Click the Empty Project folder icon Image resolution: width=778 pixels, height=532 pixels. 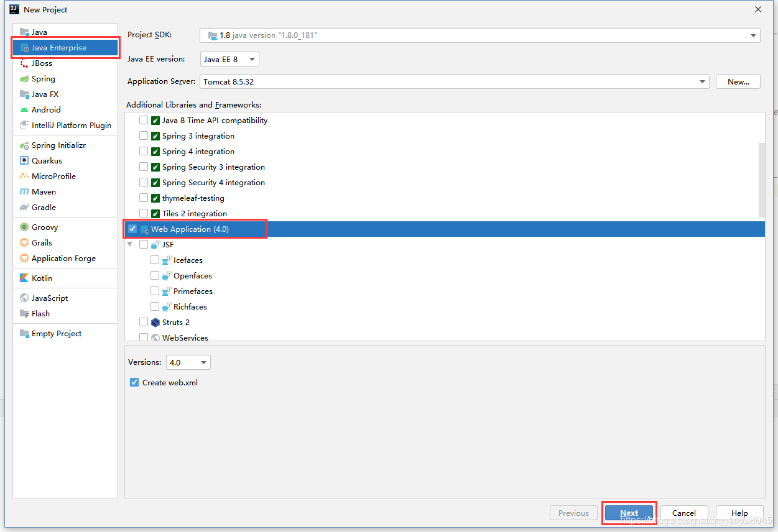pos(24,334)
